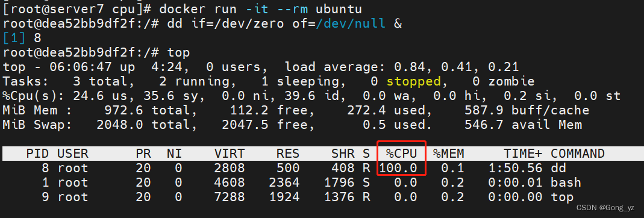Click PID 8 in the dd row

point(45,168)
